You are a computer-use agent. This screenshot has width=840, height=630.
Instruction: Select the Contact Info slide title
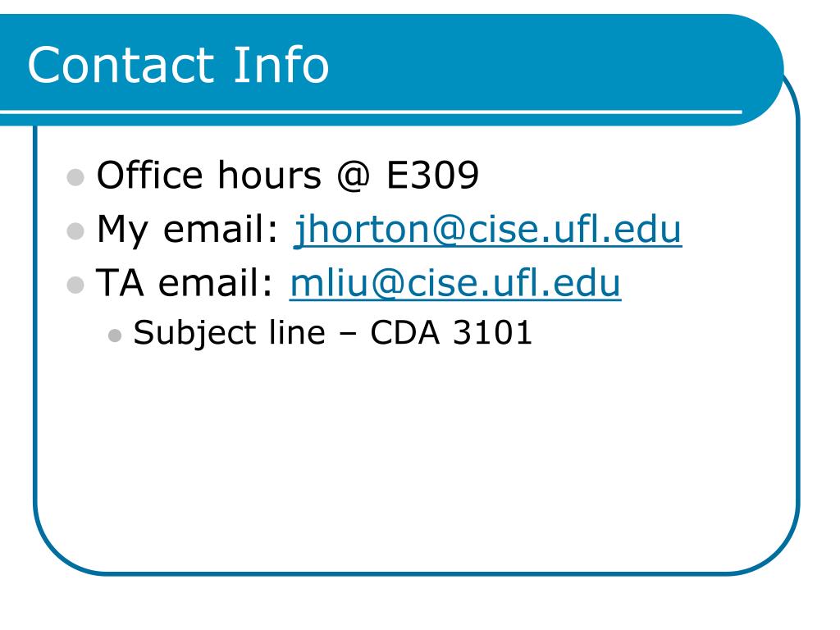point(178,65)
